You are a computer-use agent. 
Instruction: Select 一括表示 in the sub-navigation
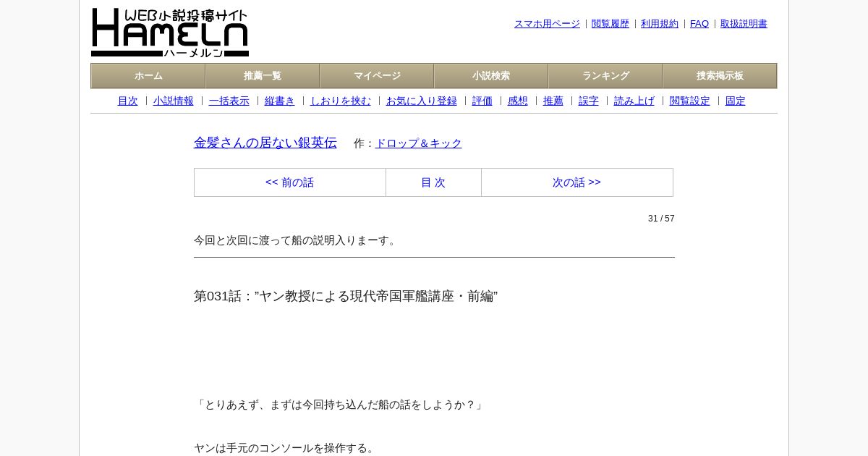tap(229, 101)
